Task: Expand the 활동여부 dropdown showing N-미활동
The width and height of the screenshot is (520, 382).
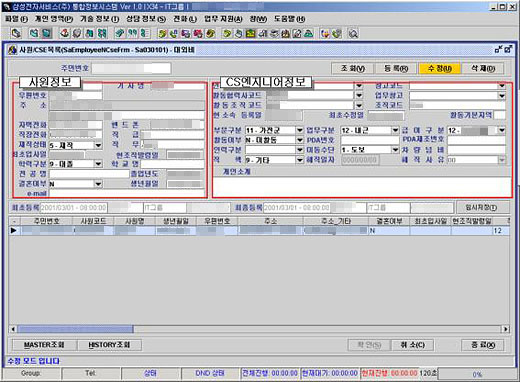Action: point(300,140)
